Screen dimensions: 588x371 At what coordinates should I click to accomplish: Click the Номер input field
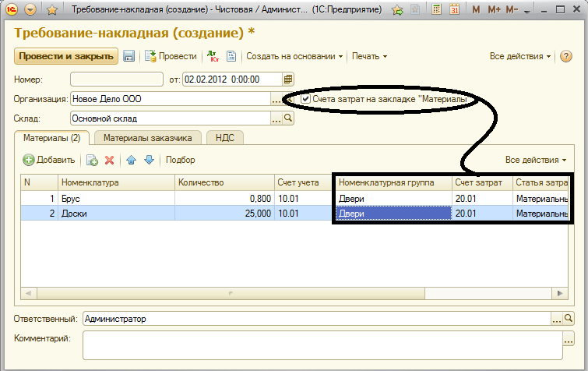click(x=117, y=79)
